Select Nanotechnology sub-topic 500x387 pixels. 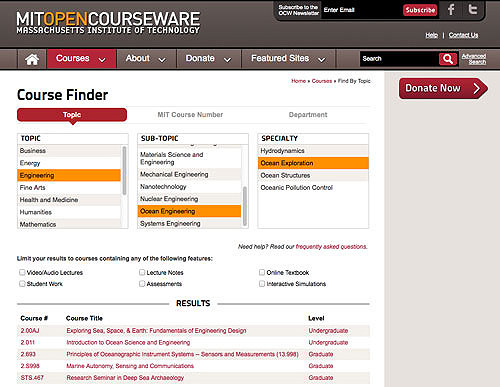[x=189, y=187]
